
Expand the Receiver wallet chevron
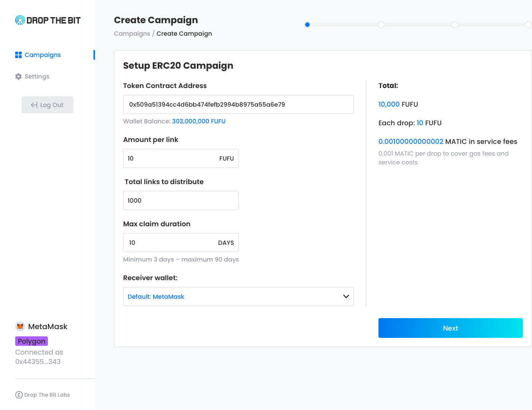pyautogui.click(x=346, y=296)
